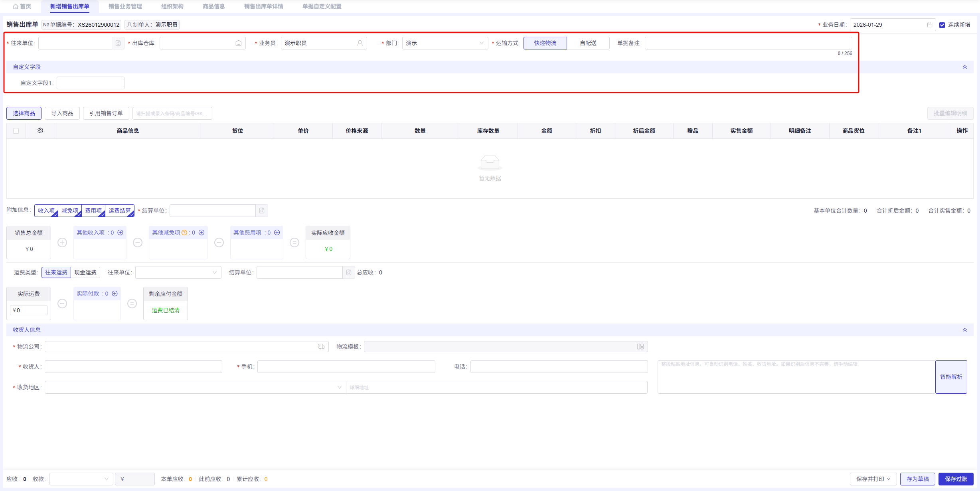
Task: Focus the footer ¥ payment amount field
Action: click(135, 479)
